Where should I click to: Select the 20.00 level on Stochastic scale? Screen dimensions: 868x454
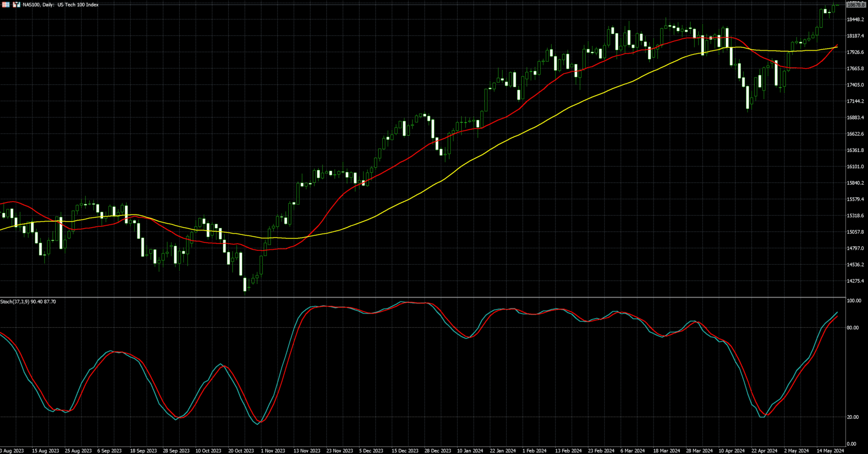(x=853, y=417)
